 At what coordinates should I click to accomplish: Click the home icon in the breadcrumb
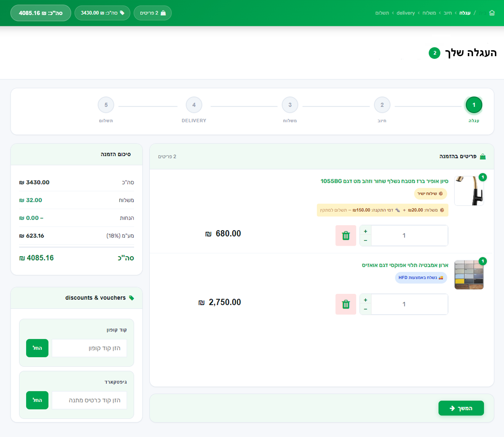(x=492, y=13)
